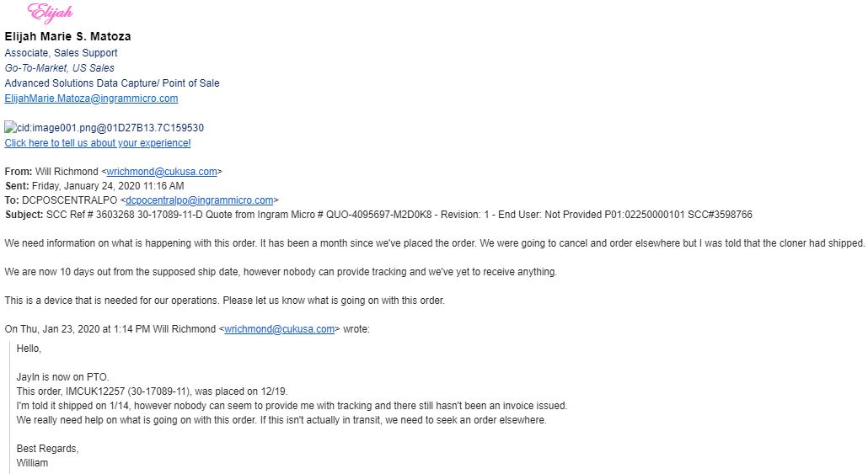868x474 pixels.
Task: Click the paragraph starting 'We need information on'
Action: coord(435,243)
